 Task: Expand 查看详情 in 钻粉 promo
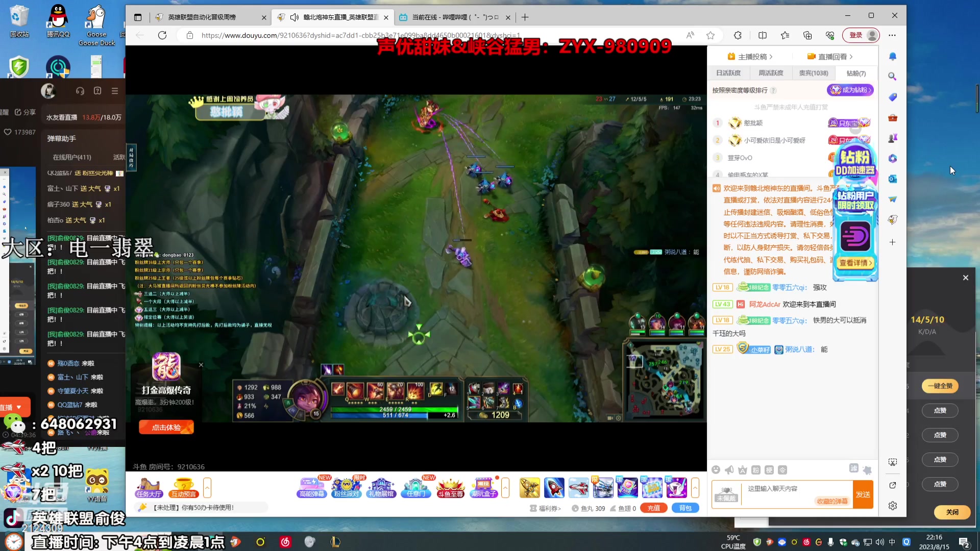[x=855, y=263]
